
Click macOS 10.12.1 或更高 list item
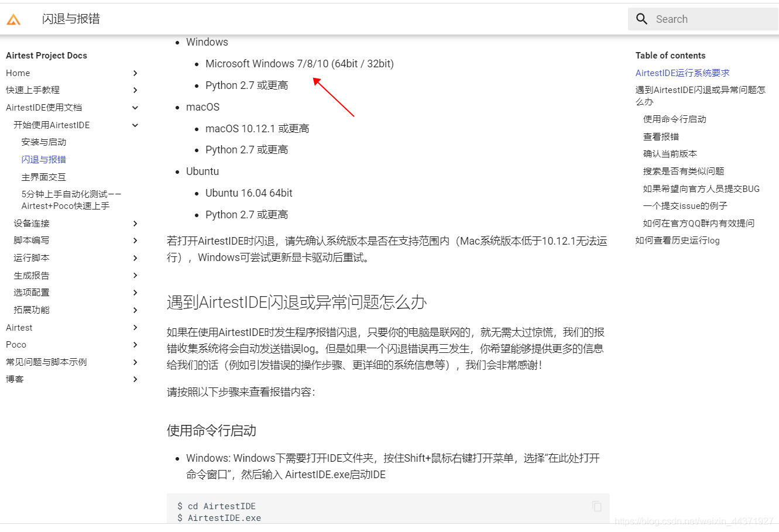point(257,129)
